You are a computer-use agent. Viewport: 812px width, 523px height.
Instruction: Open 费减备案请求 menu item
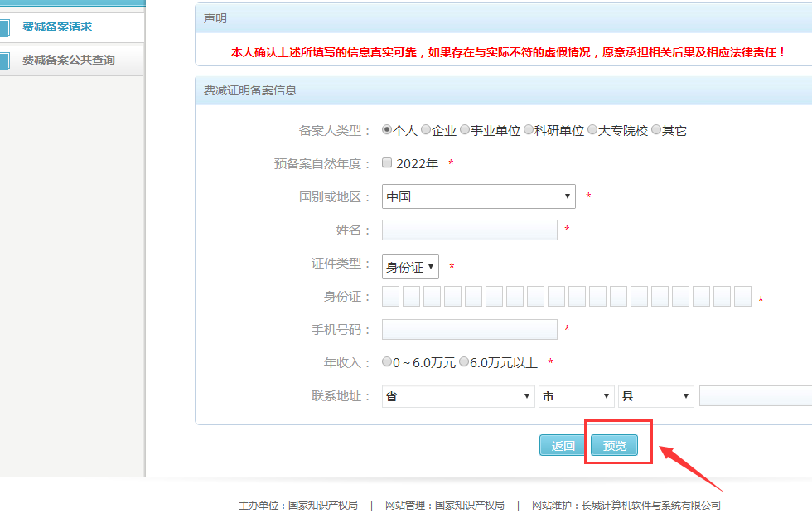[57, 27]
